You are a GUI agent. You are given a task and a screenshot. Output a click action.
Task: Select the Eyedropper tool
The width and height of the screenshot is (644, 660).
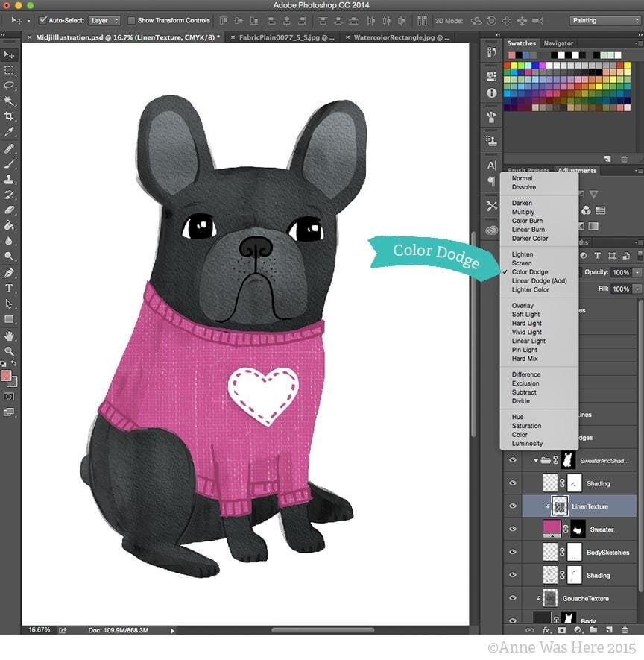9,132
